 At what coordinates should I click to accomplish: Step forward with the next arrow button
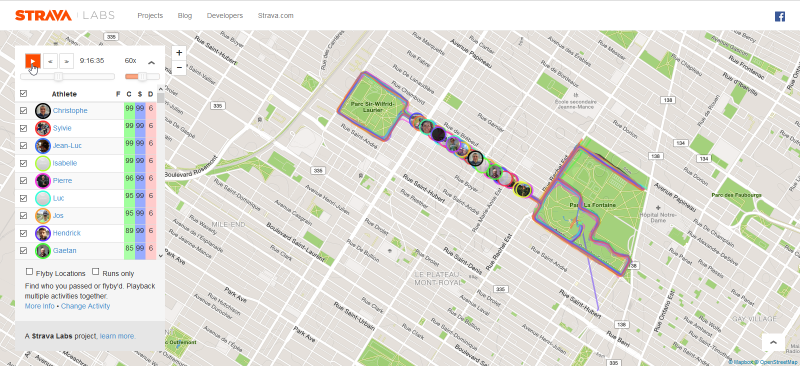point(66,61)
